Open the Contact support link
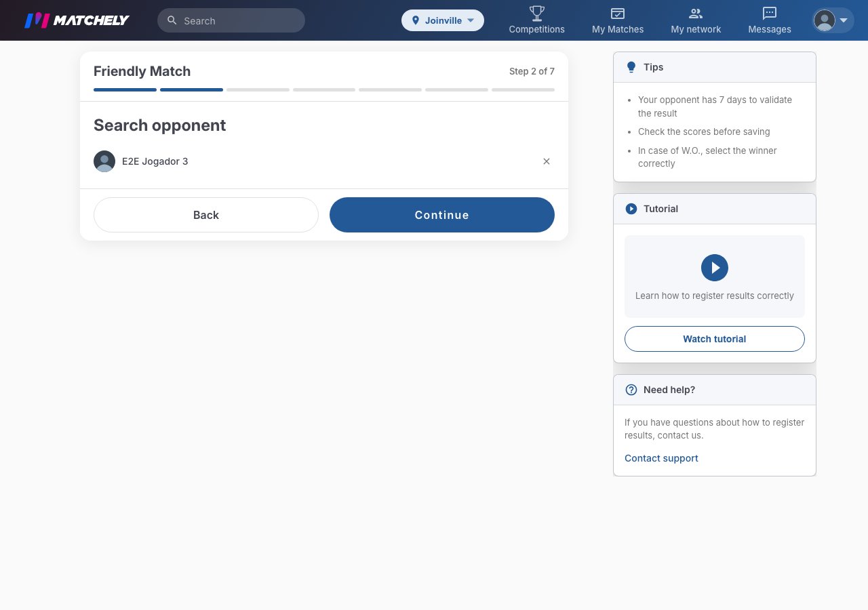Screen dimensions: 868x610 coord(661,458)
